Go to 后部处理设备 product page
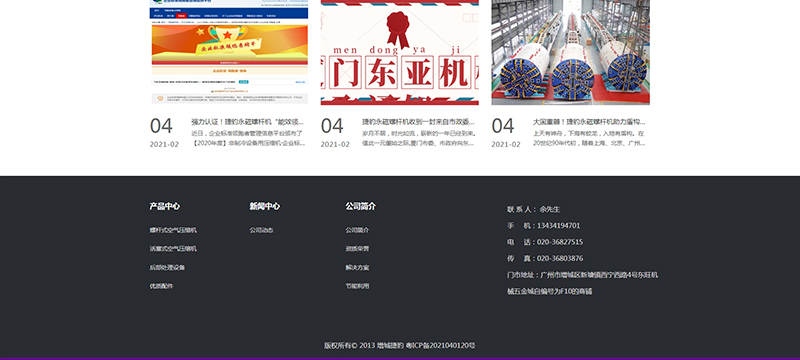Viewport: 800px width, 360px height. pyautogui.click(x=167, y=267)
